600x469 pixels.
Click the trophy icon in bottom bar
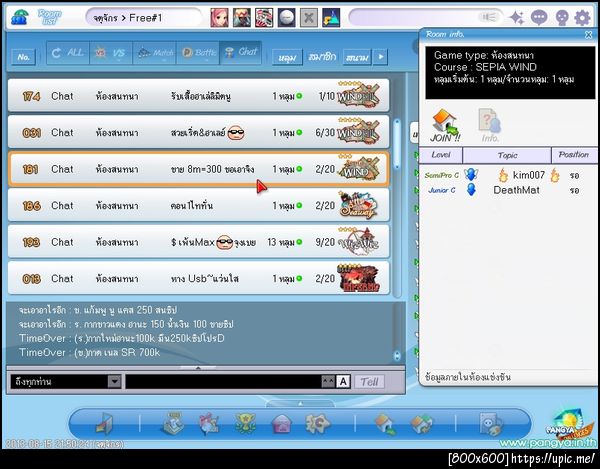245,423
